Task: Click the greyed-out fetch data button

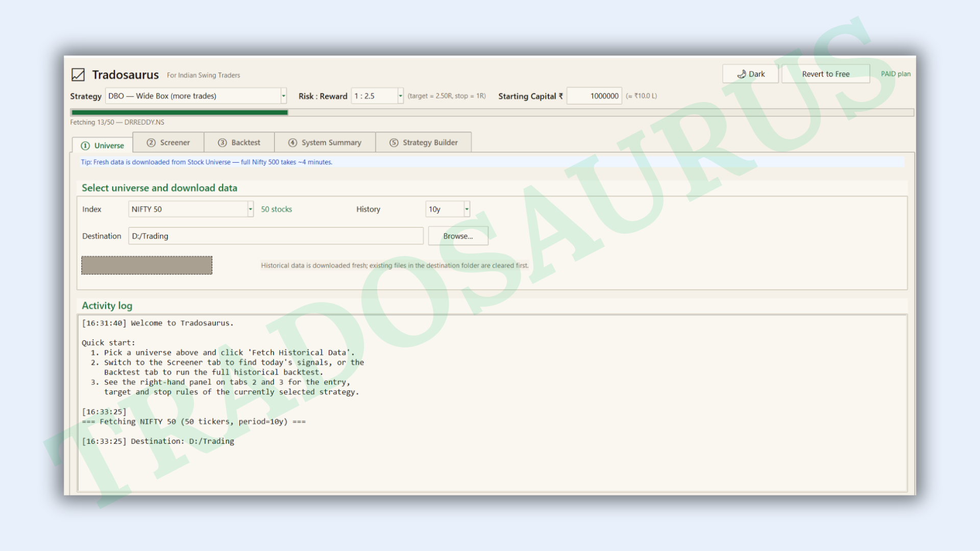Action: 147,265
